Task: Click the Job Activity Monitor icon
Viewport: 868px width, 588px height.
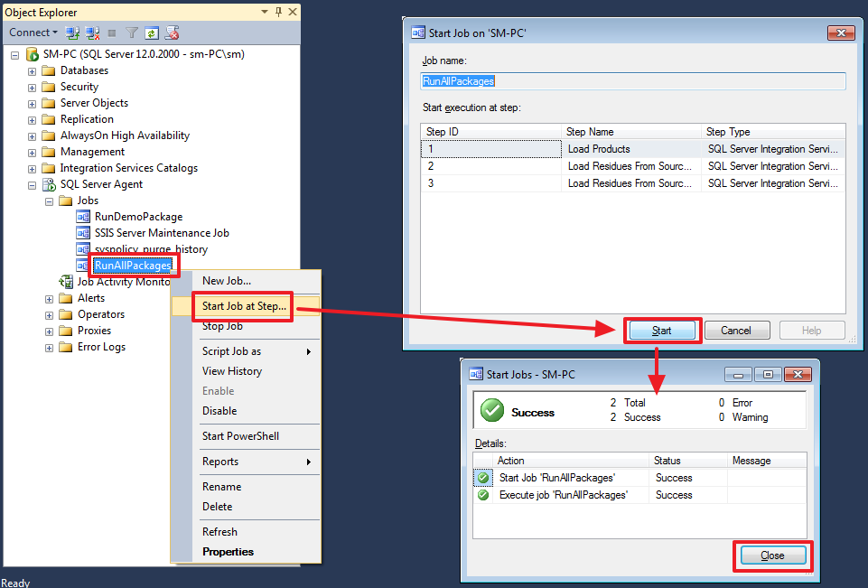Action: (67, 282)
